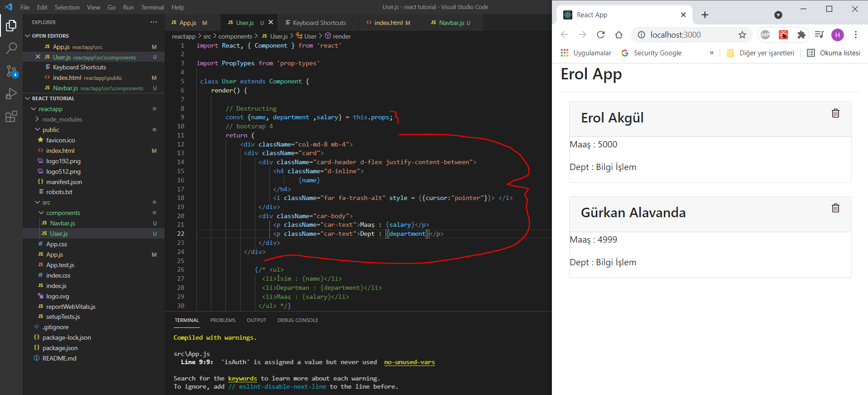The width and height of the screenshot is (868, 395).
Task: Switch to the Navbar.js editor tab
Action: [451, 23]
